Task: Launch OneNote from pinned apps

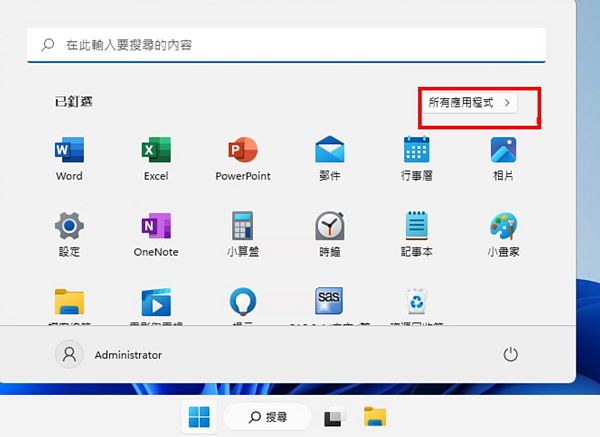Action: coord(156,226)
